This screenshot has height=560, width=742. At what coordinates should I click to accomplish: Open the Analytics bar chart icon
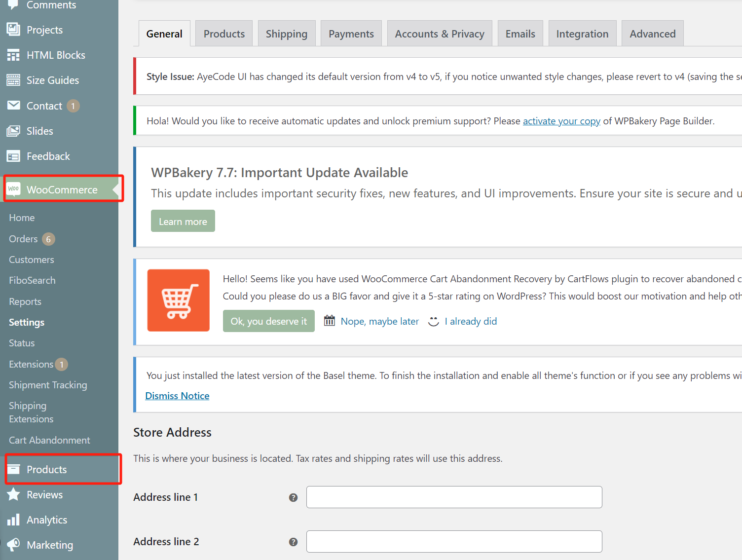tap(14, 520)
